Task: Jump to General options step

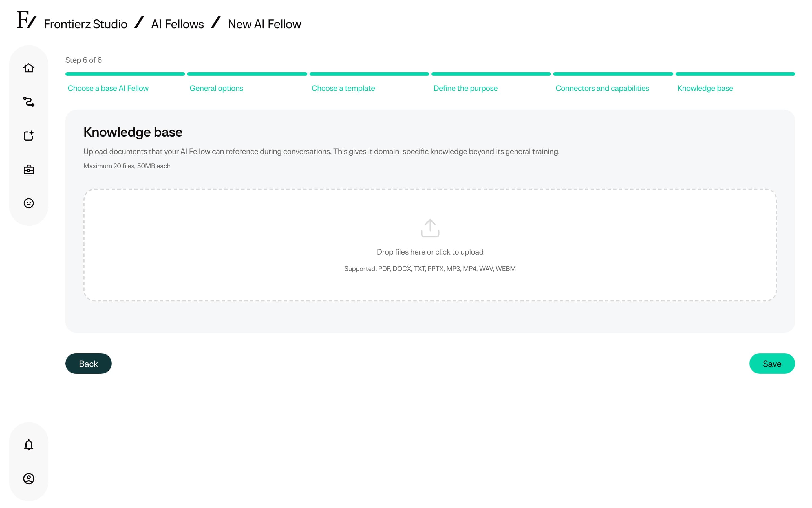Action: 216,88
